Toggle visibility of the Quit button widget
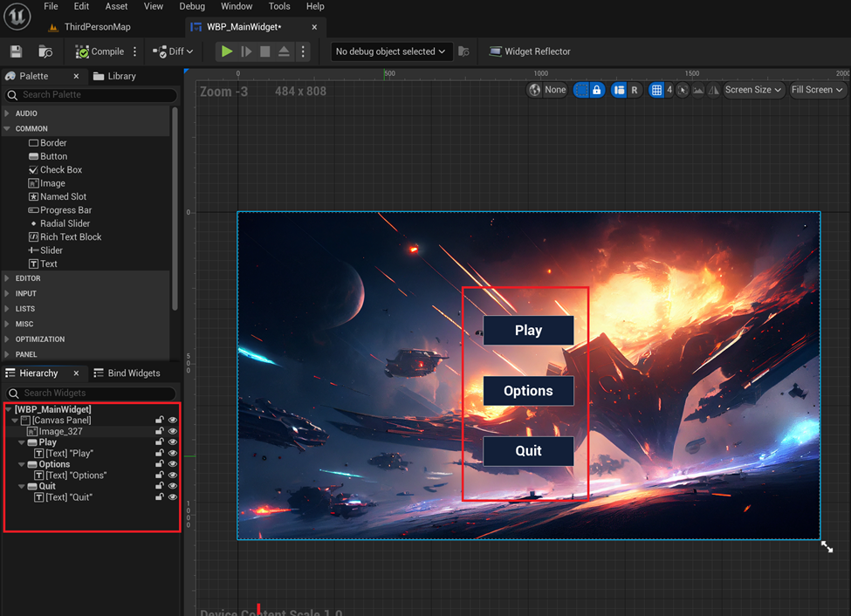The width and height of the screenshot is (851, 616). [x=173, y=486]
